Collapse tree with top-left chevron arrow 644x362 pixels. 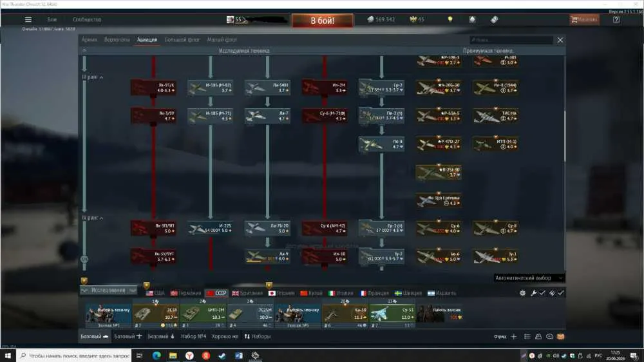[x=84, y=50]
